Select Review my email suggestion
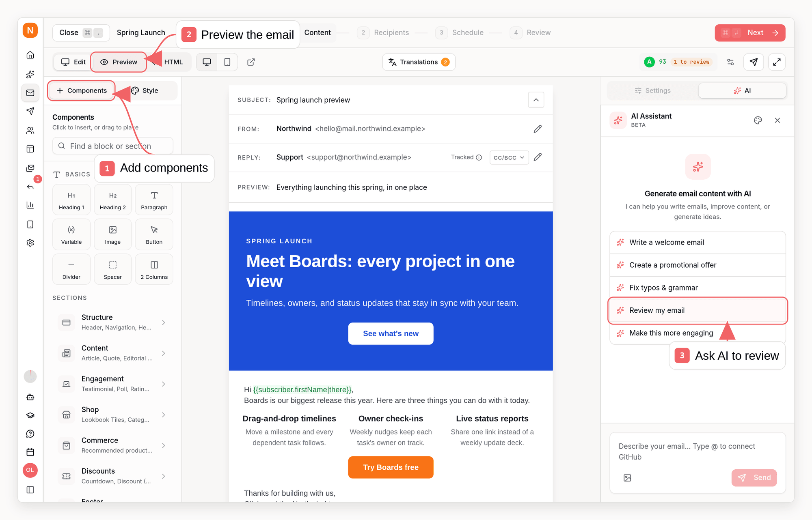812x520 pixels. [x=698, y=311]
